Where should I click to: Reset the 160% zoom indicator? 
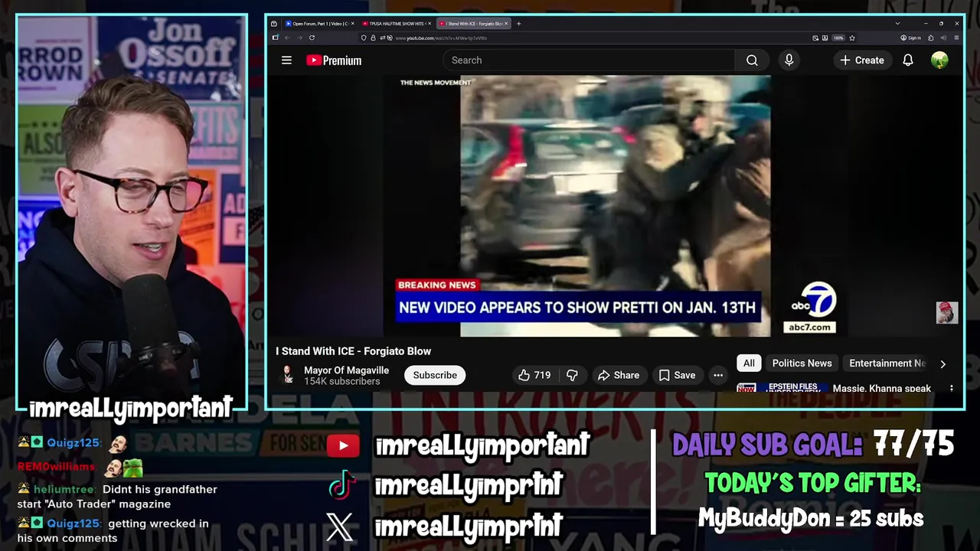click(838, 37)
